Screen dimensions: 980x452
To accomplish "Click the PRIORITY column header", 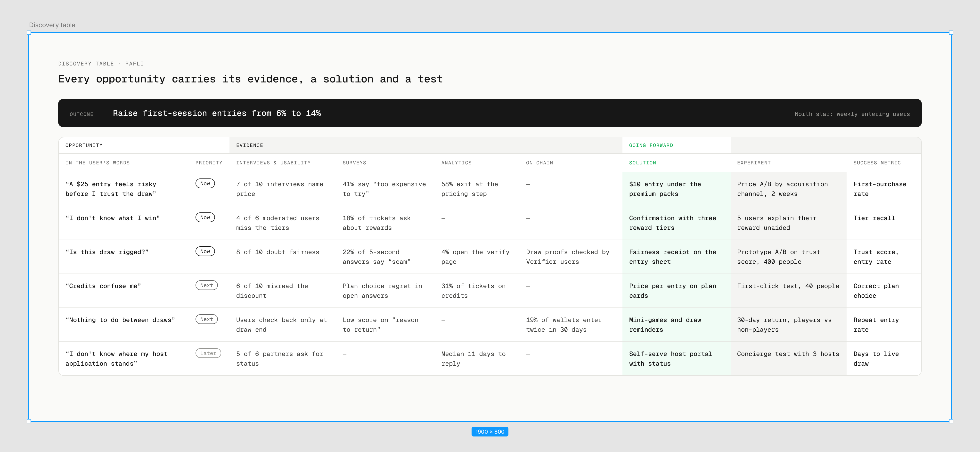I will click(209, 163).
